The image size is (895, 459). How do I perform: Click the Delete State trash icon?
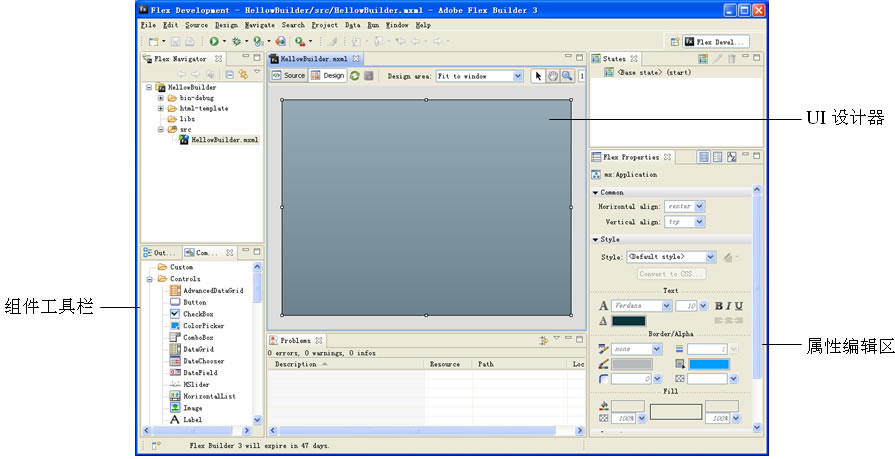click(x=731, y=58)
